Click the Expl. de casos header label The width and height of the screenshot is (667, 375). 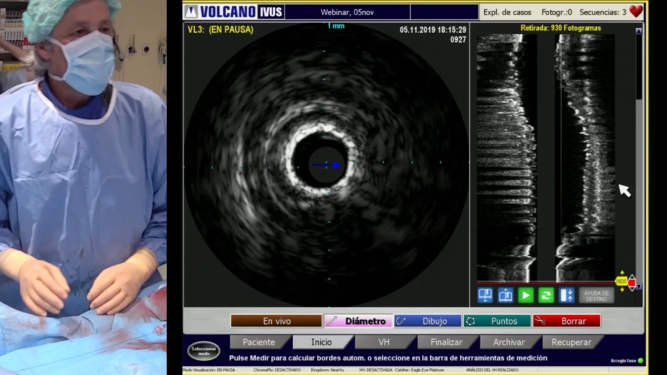click(507, 12)
